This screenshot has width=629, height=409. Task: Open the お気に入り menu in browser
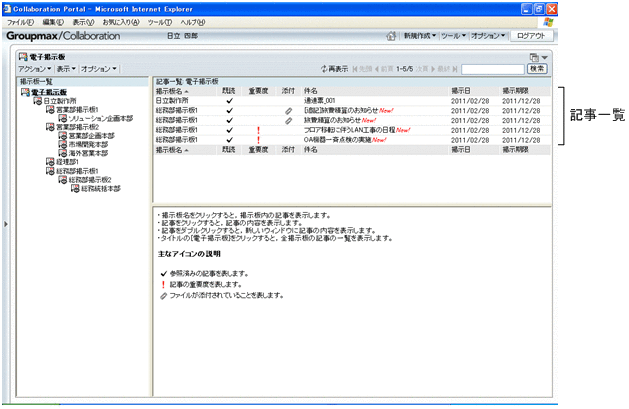tap(120, 21)
